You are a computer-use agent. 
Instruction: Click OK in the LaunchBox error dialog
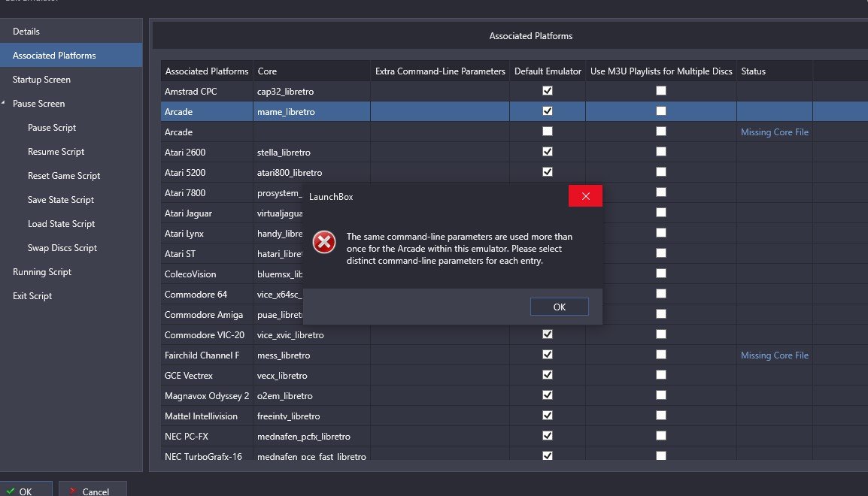[x=559, y=307]
